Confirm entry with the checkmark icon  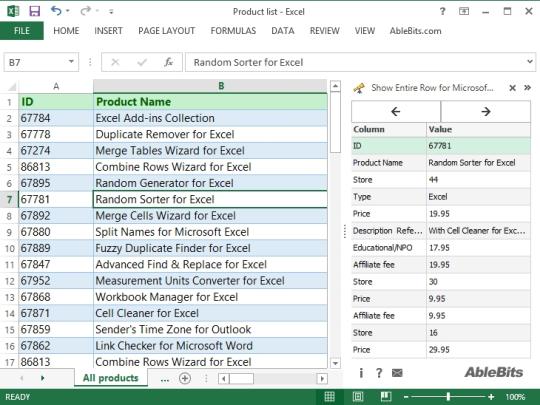(x=142, y=62)
